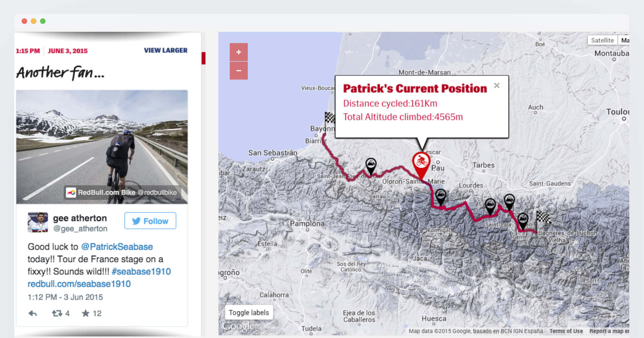The image size is (644, 338).
Task: Click the yellow window minimize button
Action: [x=33, y=21]
